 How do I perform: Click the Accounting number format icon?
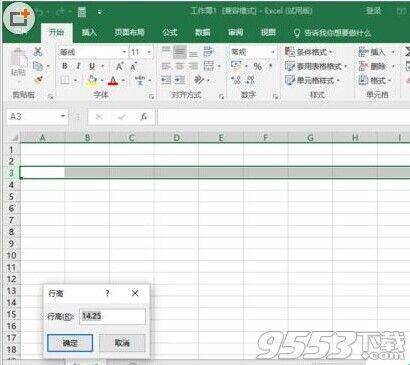click(x=236, y=66)
